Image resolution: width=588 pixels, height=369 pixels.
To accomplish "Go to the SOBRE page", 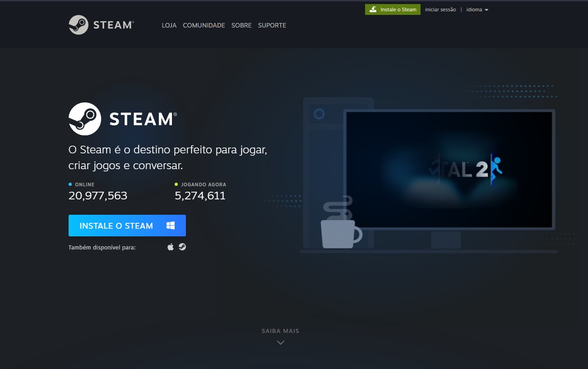I will tap(241, 25).
